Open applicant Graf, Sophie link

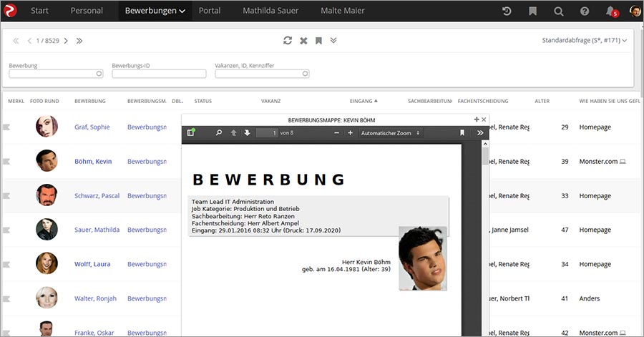click(92, 127)
